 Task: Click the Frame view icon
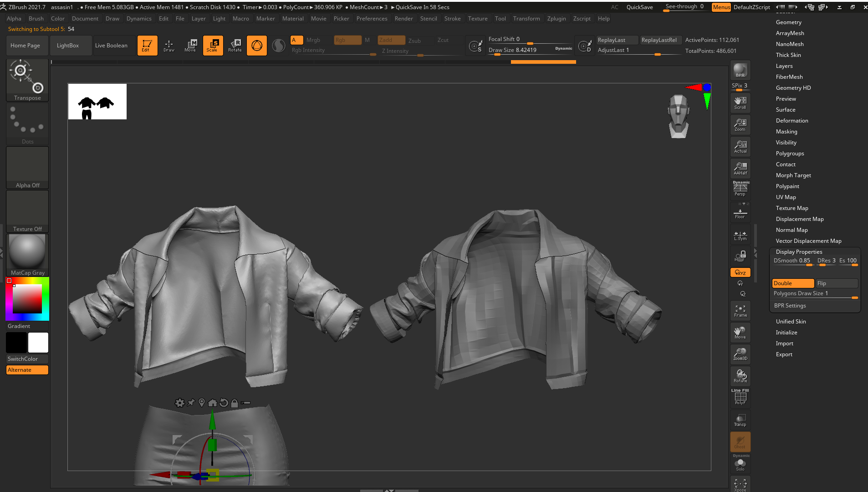click(740, 311)
